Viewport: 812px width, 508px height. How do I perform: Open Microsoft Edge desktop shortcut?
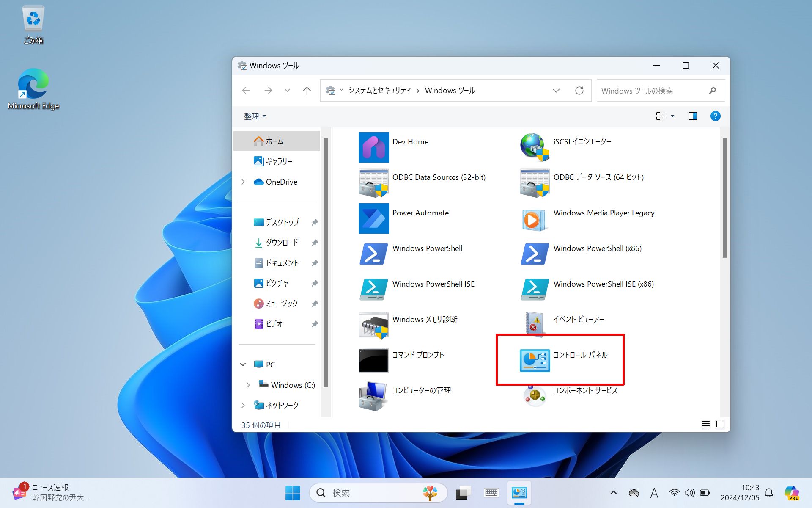(x=33, y=89)
